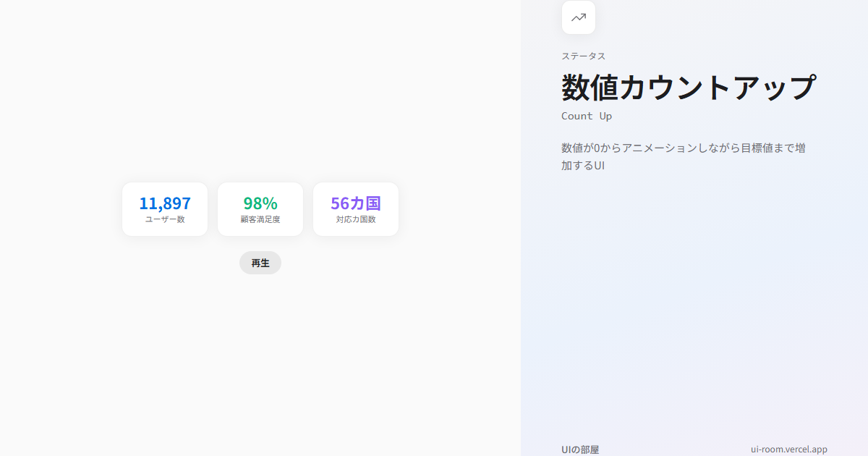Select the 98% satisfaction value
Image resolution: width=868 pixels, height=456 pixels.
coord(260,203)
